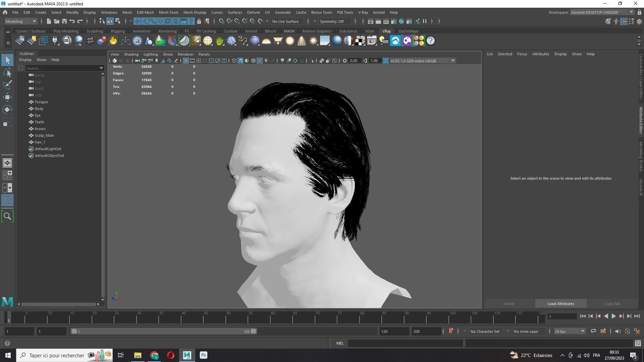Open the ACES 1.0 SDR-video view transform dropdown
Screen dimensions: 644x362
423,61
